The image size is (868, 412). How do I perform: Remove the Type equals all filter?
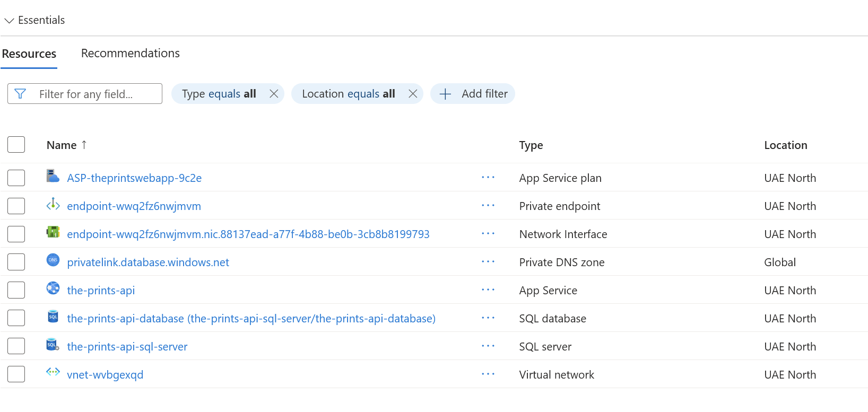tap(274, 94)
